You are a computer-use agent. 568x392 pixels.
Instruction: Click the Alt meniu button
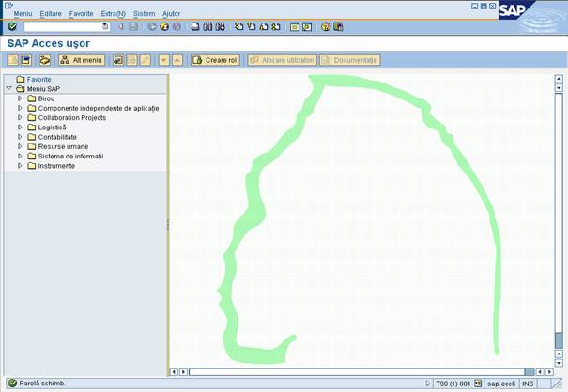click(82, 60)
